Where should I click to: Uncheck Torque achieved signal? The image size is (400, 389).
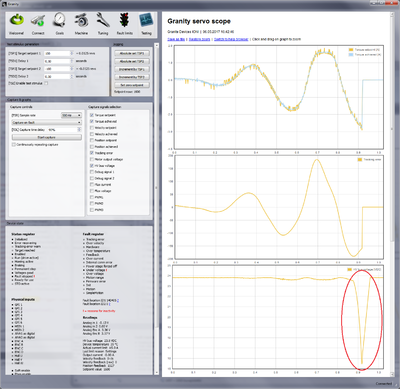(92, 121)
